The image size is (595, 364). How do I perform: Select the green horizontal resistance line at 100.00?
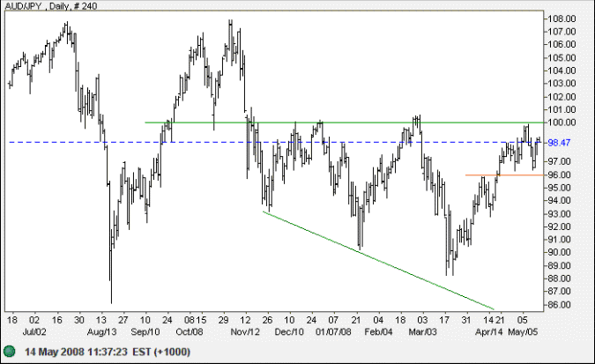345,123
